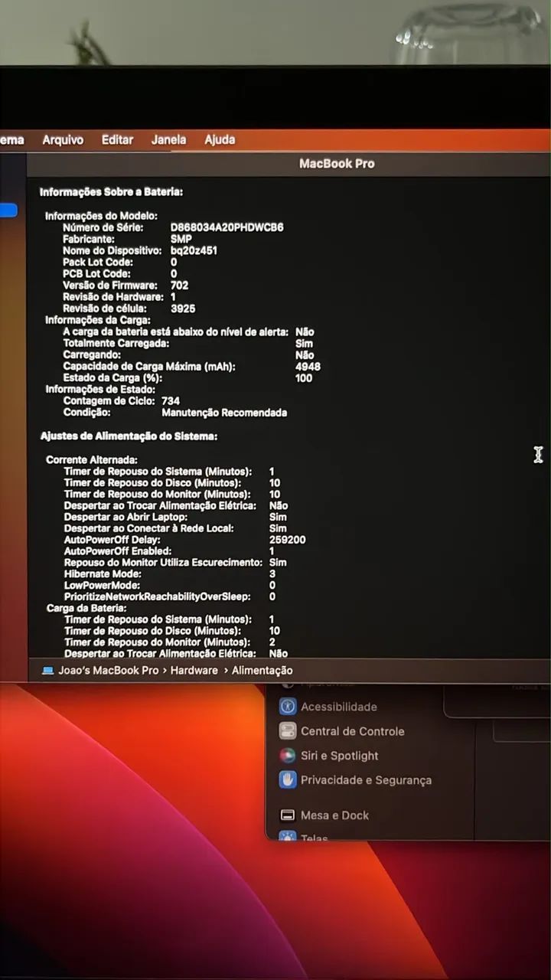The height and width of the screenshot is (980, 551).
Task: Click the Privacidade e Segurança hand icon
Action: pos(288,780)
